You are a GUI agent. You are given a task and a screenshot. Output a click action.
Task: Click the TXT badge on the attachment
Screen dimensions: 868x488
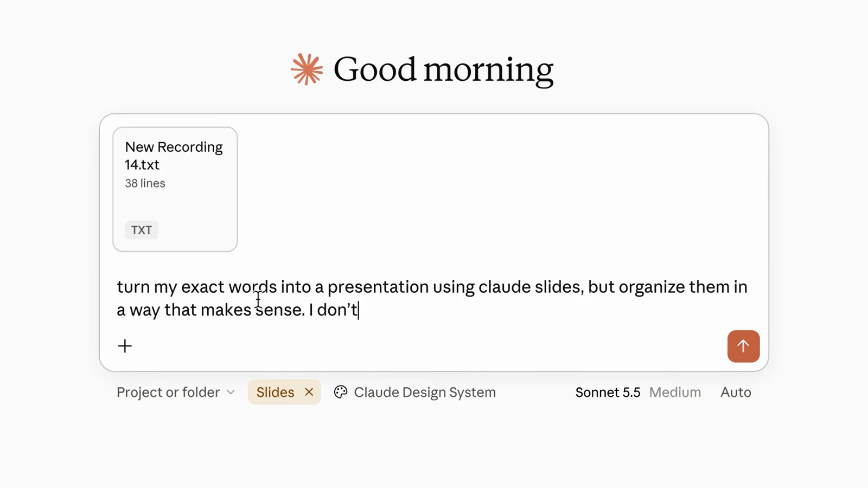tap(142, 230)
